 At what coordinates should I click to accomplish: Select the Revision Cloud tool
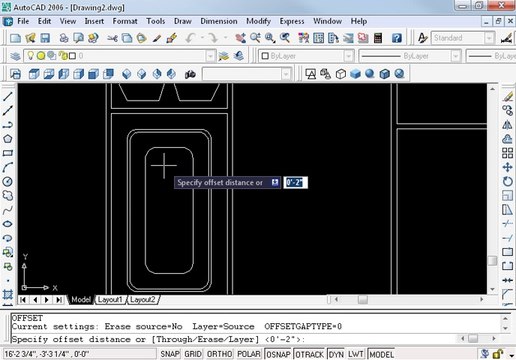8,196
